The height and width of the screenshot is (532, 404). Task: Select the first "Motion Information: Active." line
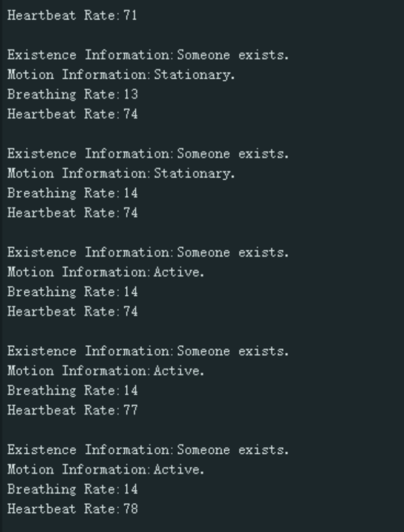(x=106, y=272)
